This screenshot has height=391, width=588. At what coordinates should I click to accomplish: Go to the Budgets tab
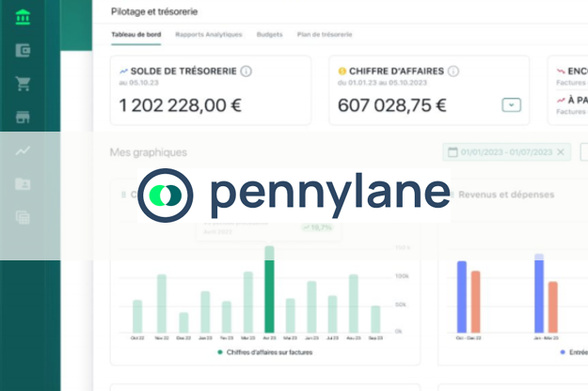[269, 35]
